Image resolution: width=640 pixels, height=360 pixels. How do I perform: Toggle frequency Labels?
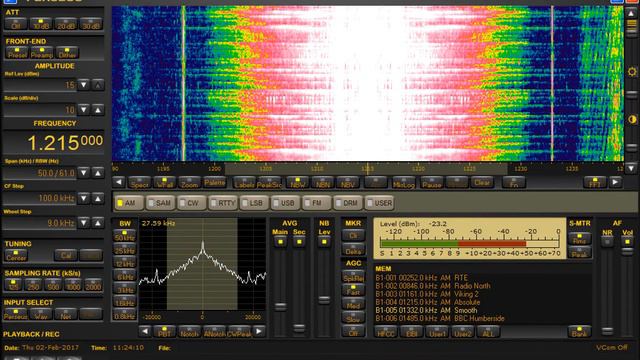[244, 182]
